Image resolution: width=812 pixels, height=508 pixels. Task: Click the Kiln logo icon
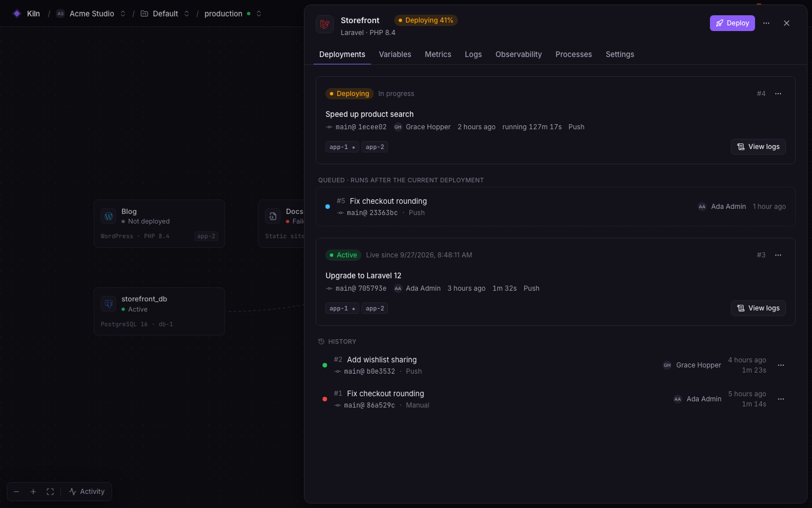[17, 14]
